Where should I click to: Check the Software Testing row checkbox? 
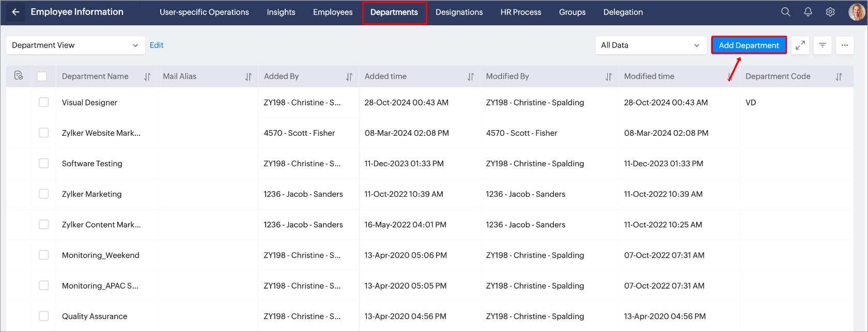coord(44,163)
